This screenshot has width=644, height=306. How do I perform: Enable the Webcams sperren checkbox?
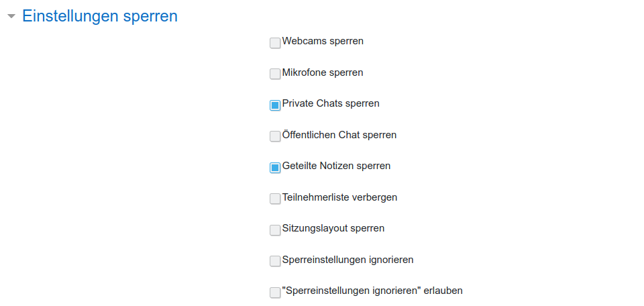pos(275,44)
